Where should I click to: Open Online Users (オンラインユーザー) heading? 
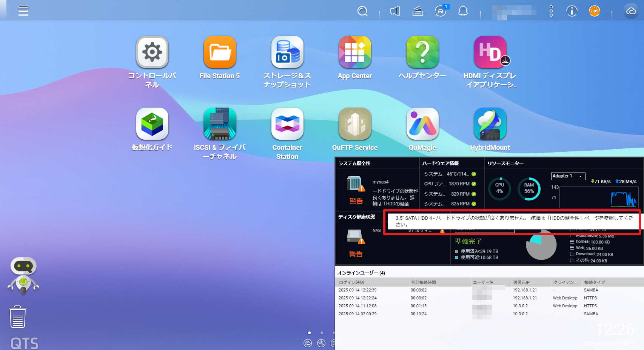coord(361,273)
